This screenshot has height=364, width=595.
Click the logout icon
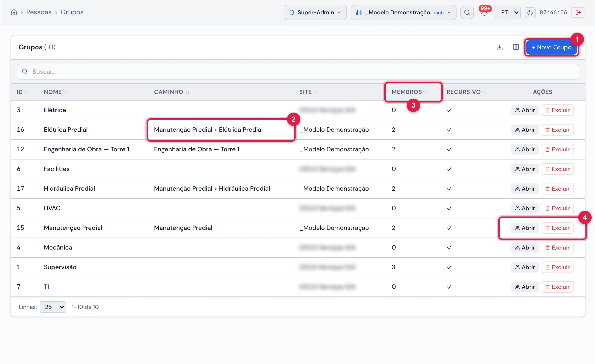(x=578, y=12)
